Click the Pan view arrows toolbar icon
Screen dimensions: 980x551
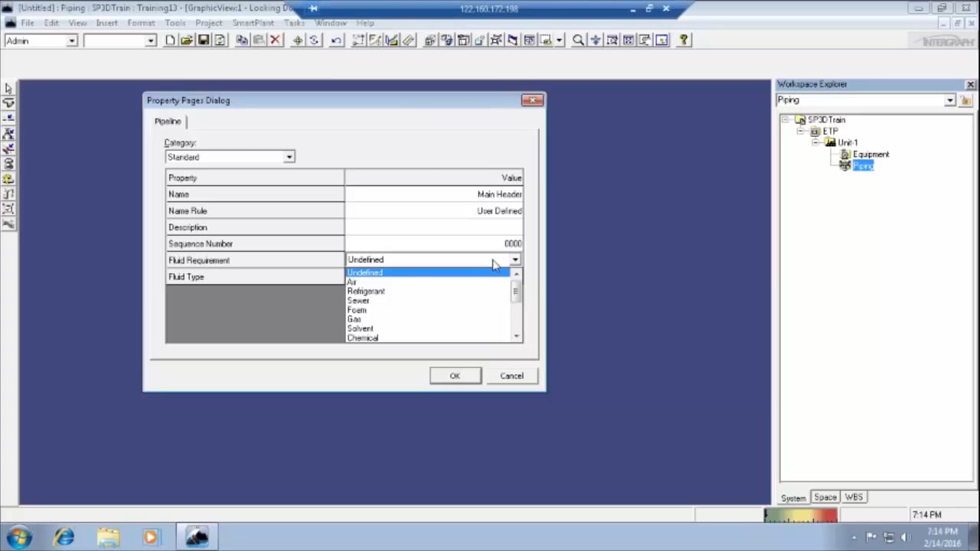pos(595,41)
